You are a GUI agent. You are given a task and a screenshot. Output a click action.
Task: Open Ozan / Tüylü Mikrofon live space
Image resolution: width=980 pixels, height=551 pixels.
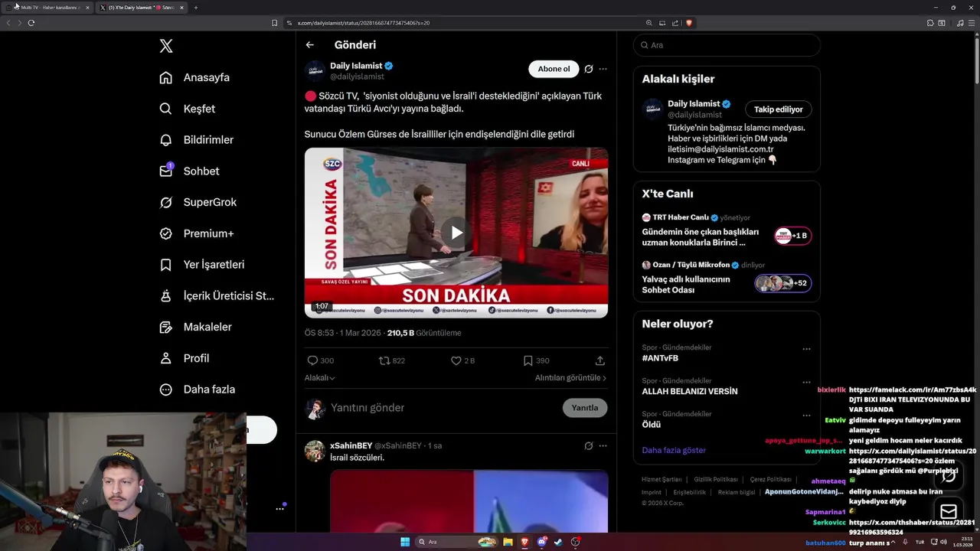[726, 278]
